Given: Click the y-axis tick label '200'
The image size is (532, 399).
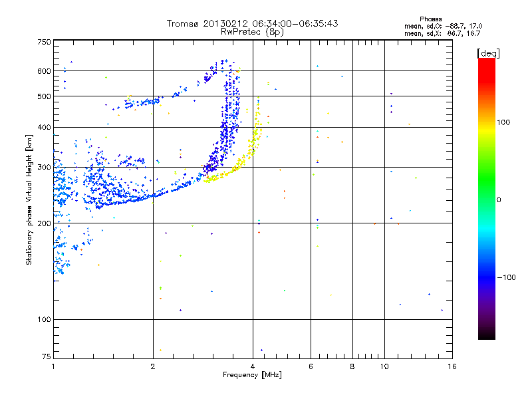Looking at the screenshot, I should [x=44, y=223].
